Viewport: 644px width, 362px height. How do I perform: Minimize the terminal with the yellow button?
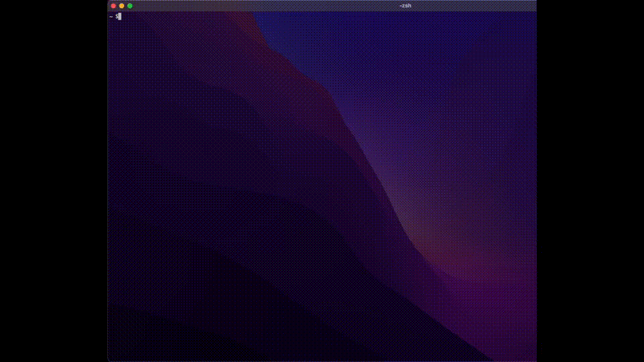[x=121, y=5]
